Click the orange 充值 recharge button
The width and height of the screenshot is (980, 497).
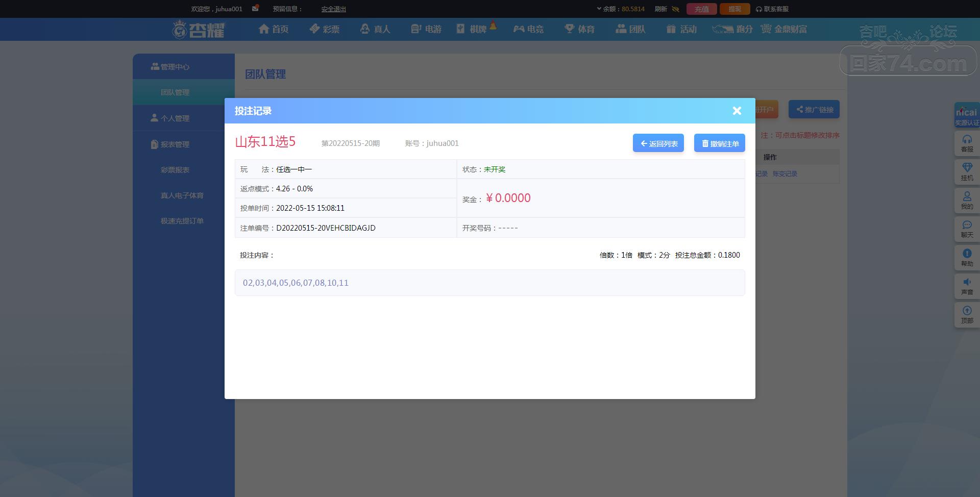pos(702,9)
